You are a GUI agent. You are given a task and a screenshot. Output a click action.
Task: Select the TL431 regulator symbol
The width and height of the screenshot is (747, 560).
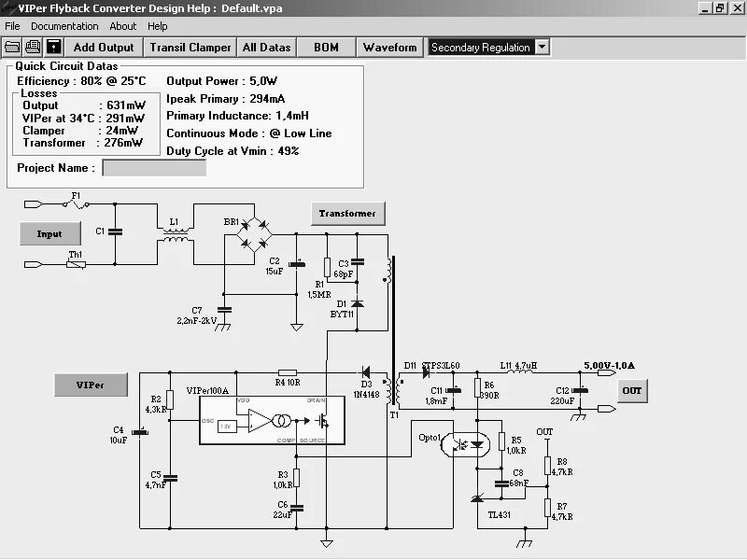pyautogui.click(x=477, y=498)
